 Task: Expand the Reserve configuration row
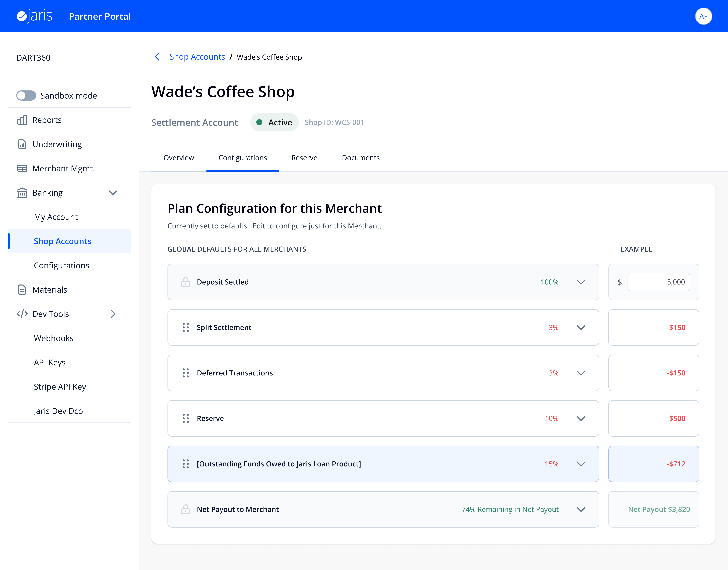tap(581, 419)
